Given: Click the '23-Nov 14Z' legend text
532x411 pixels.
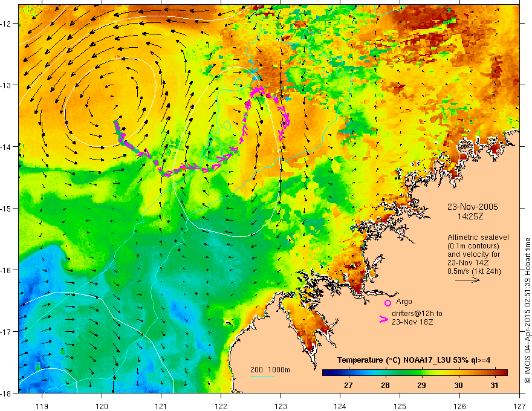Looking at the screenshot, I should pos(468,263).
